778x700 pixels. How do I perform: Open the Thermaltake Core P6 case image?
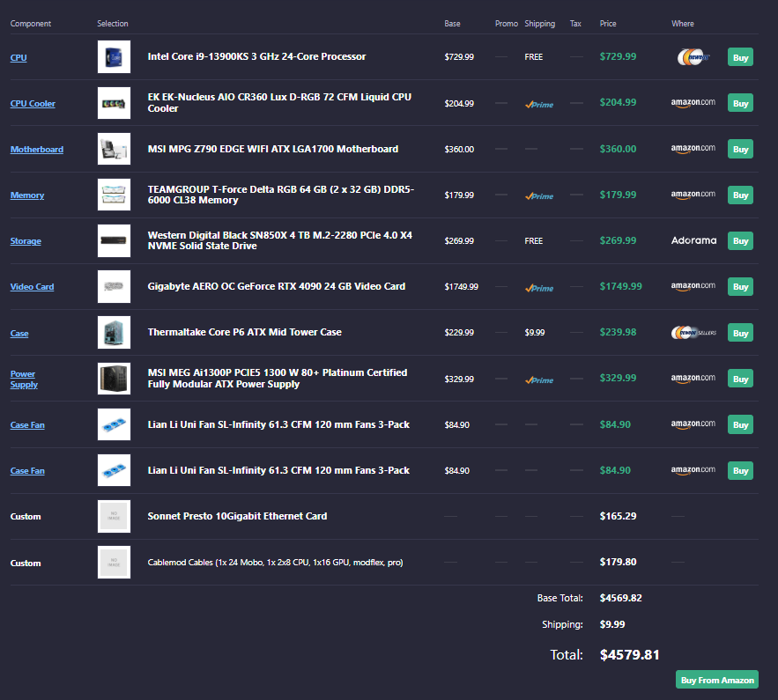(x=115, y=332)
